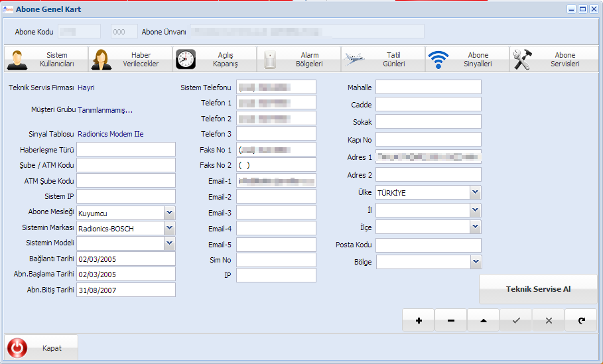Go to Tatil Günleri tab label

394,60
